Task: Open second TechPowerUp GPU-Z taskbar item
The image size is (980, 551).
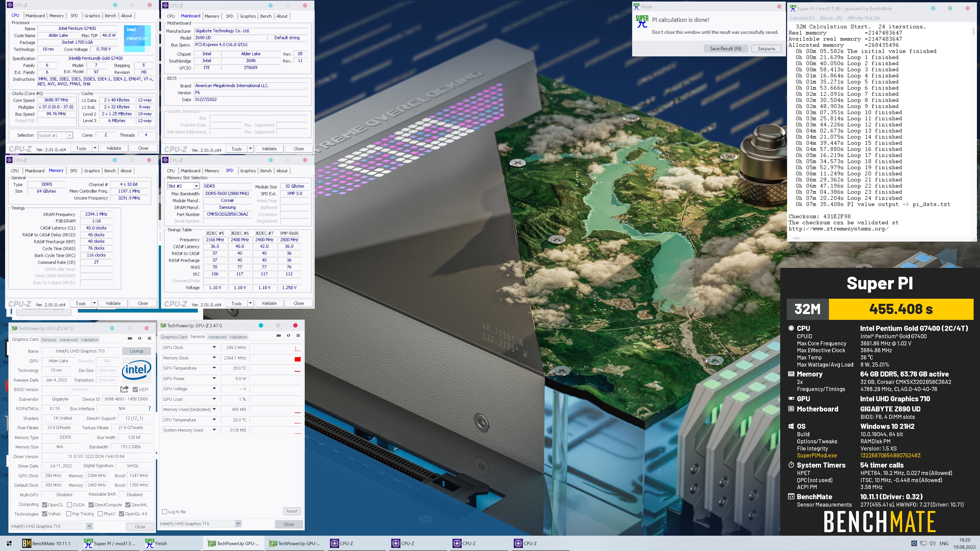Action: coord(295,543)
